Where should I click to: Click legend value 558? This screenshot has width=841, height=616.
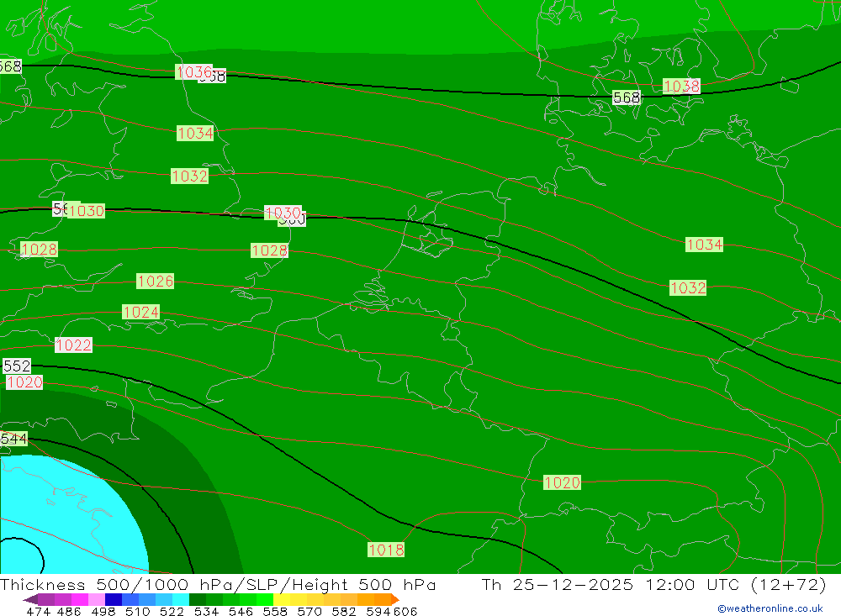pos(275,611)
